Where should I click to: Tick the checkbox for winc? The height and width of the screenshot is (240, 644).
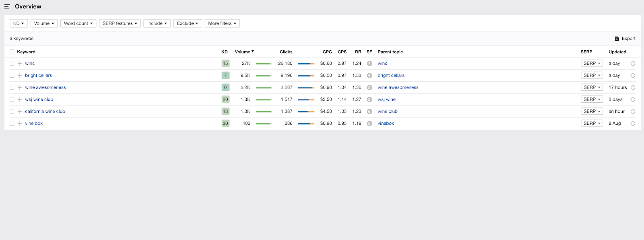[12, 64]
